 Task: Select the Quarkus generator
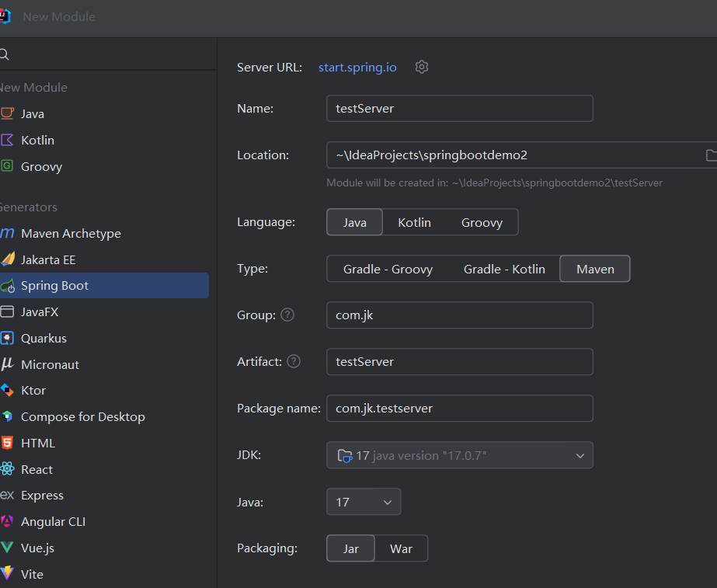pos(104,339)
